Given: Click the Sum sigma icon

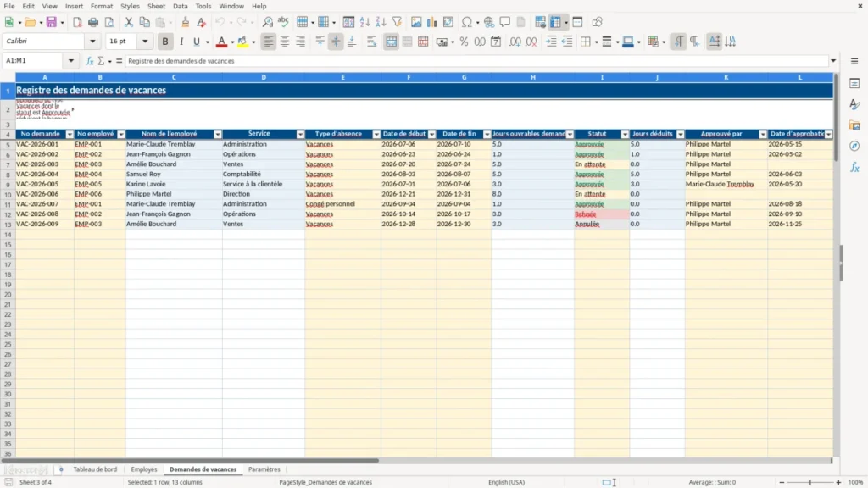Looking at the screenshot, I should (x=102, y=61).
